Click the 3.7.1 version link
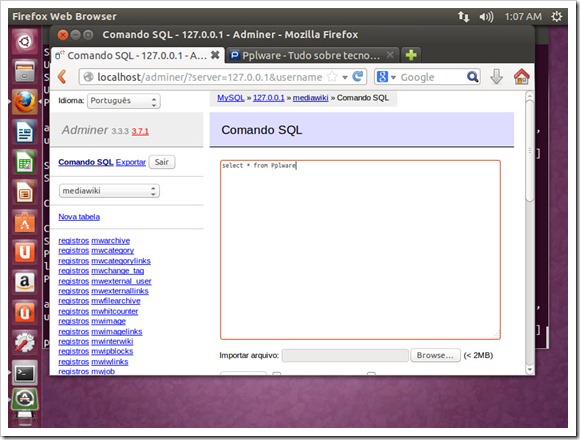Screen dimensions: 580x440 (140, 131)
